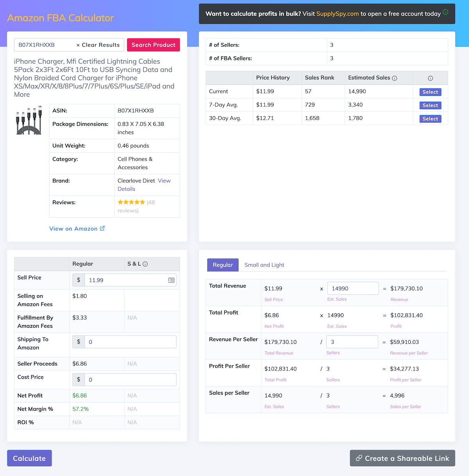Switch to the Regular tab

point(223,265)
